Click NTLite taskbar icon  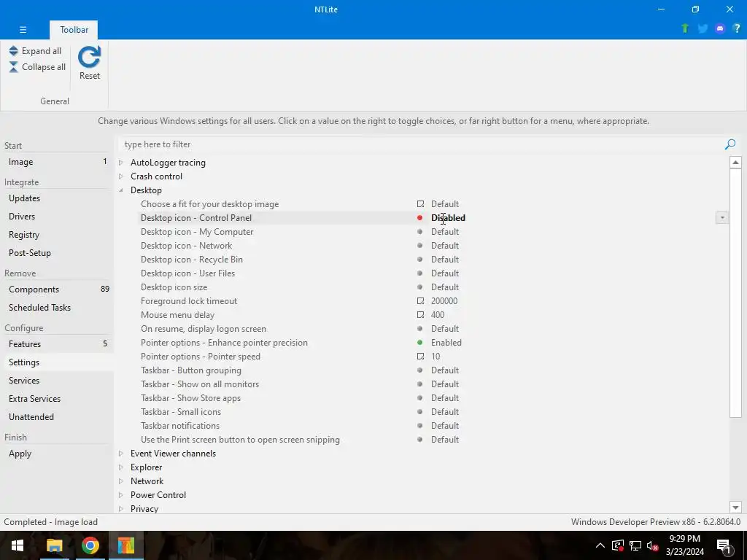[126, 545]
